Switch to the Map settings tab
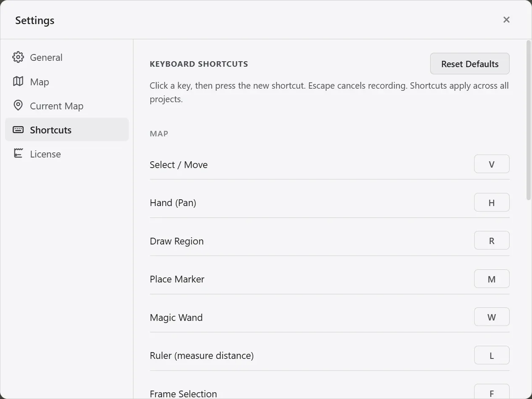This screenshot has width=532, height=399. [x=67, y=81]
